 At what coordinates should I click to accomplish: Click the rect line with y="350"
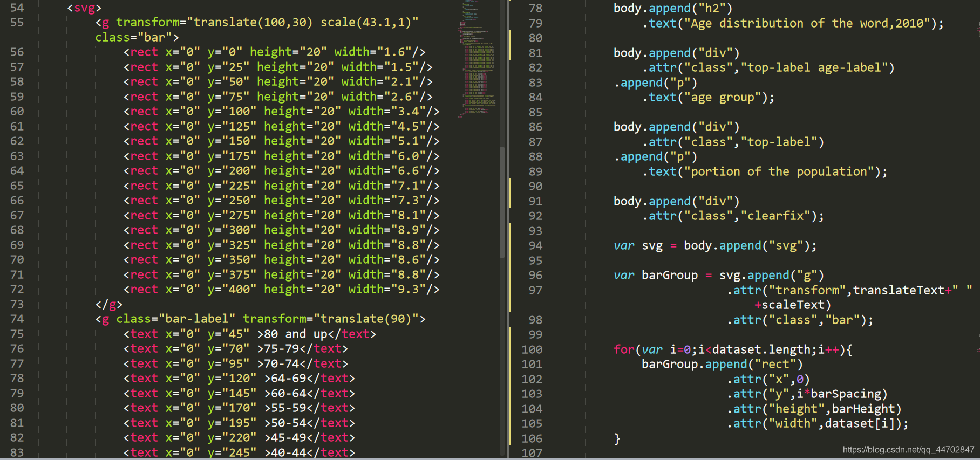click(282, 260)
